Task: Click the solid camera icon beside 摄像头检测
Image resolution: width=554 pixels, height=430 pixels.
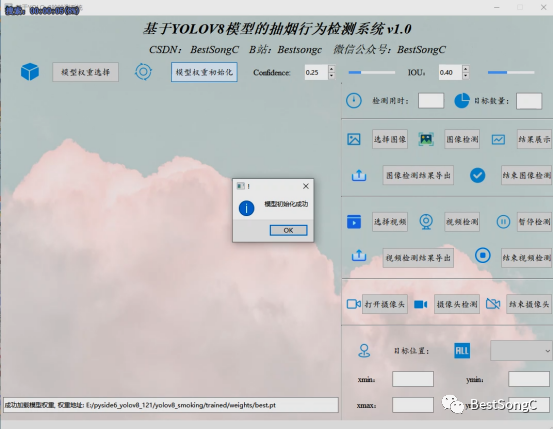Action: (420, 304)
